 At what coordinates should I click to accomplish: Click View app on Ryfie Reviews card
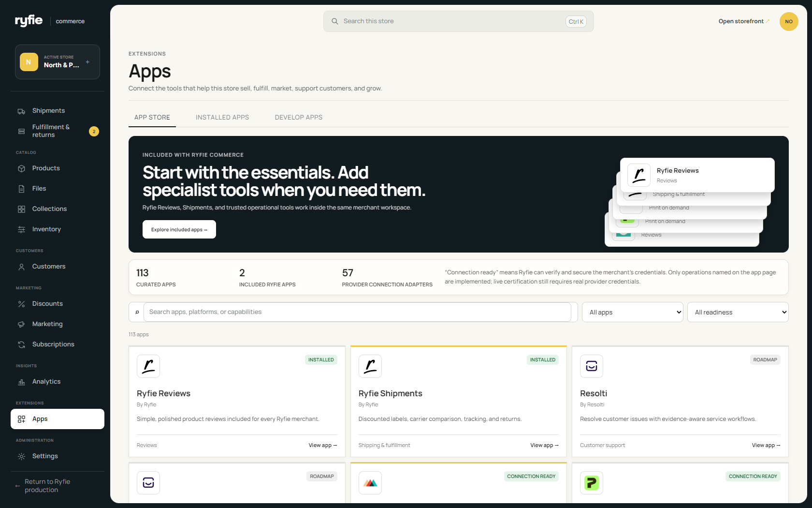(323, 445)
